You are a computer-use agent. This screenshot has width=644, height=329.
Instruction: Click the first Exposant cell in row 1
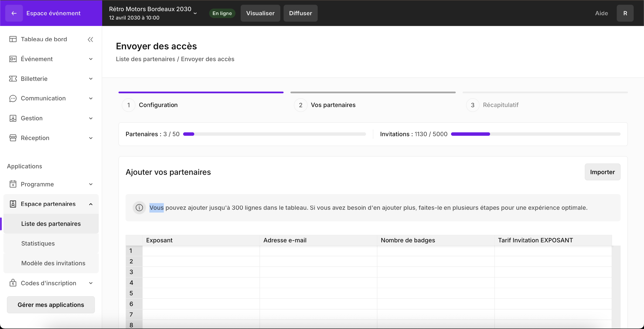(201, 251)
